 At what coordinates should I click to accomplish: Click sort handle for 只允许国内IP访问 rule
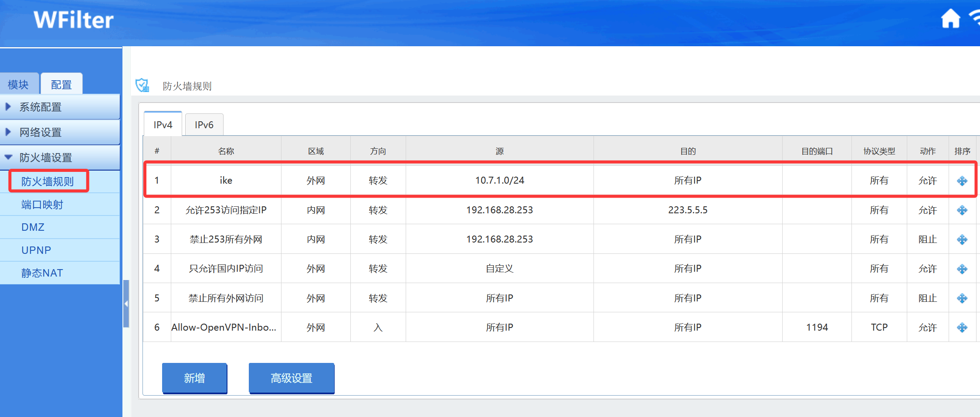pos(962,269)
